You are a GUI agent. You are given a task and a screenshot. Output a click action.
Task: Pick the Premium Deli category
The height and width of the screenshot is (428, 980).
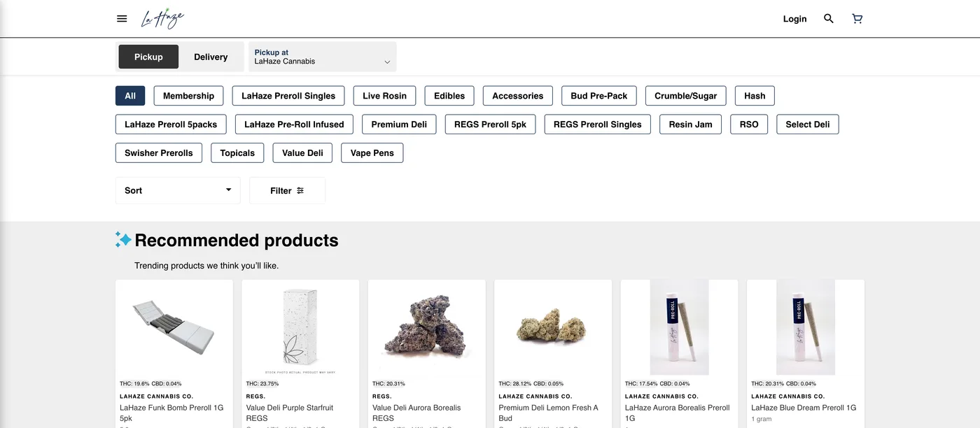point(399,124)
